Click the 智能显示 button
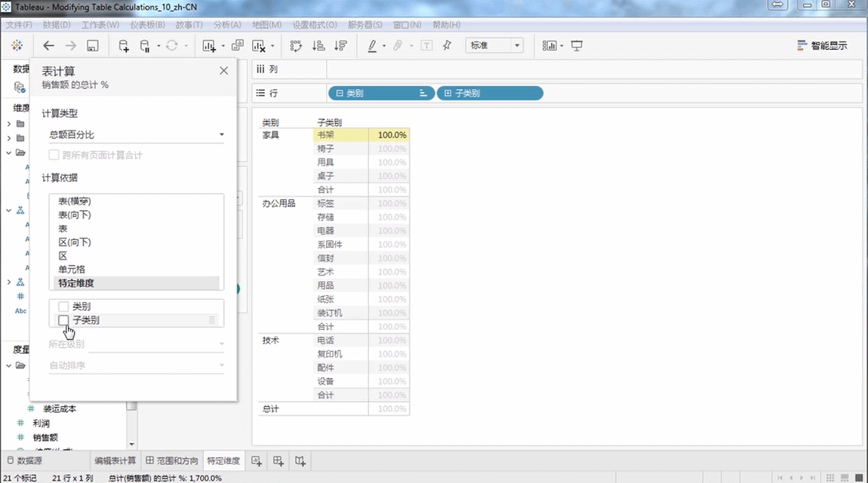 [822, 46]
